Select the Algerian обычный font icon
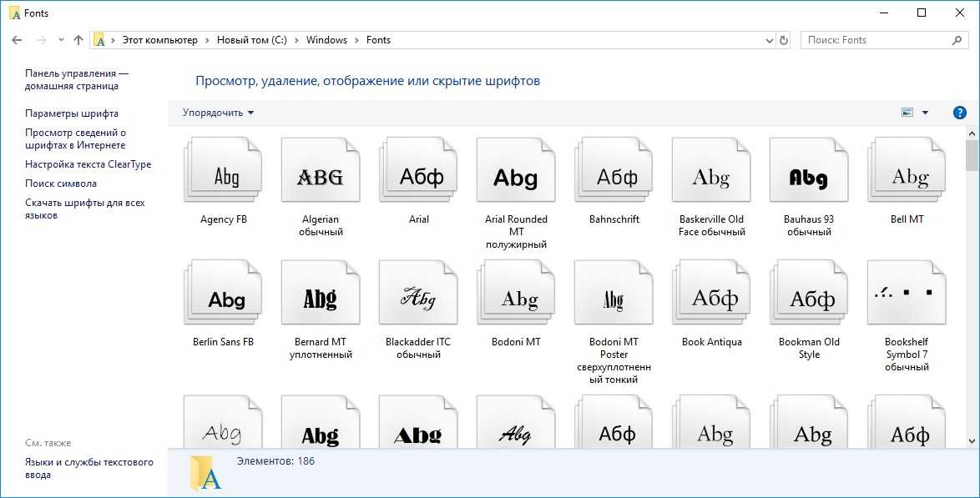 [321, 170]
